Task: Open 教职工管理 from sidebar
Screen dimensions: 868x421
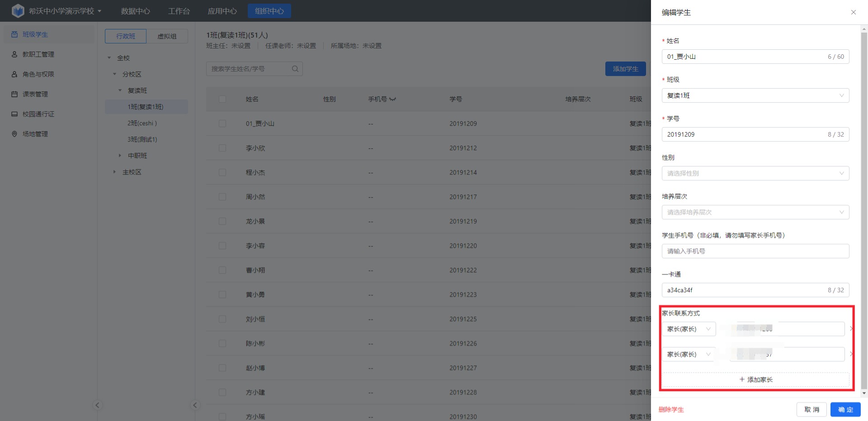Action: [38, 54]
